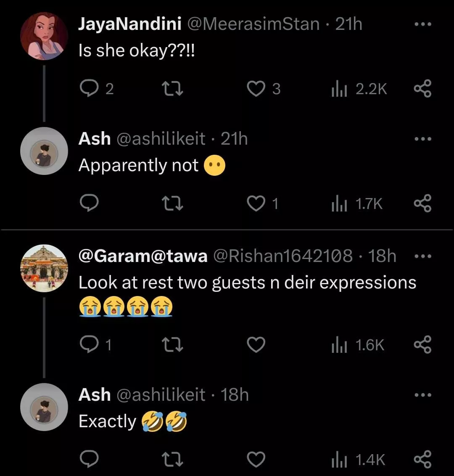Open more options on @Garam@tawa tweet
Viewport: 454px width, 476px height.
click(423, 255)
